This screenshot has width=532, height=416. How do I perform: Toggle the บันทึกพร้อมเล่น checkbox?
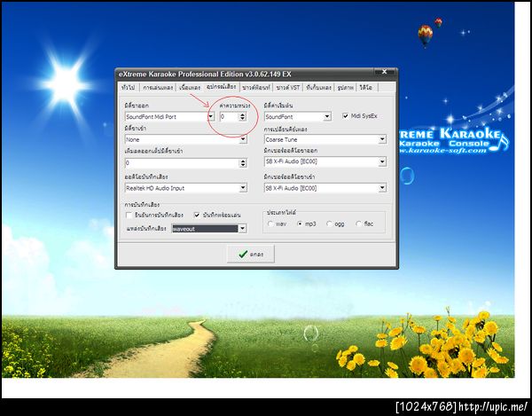click(x=197, y=216)
